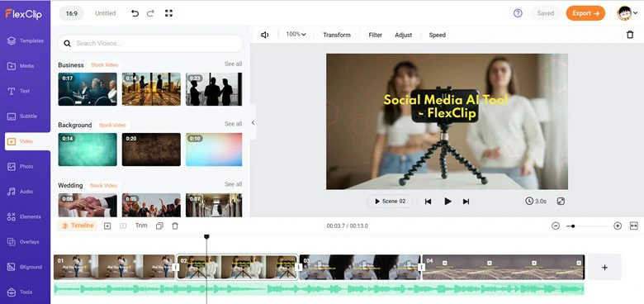Redo the last action
The image size is (644, 304).
(150, 13)
